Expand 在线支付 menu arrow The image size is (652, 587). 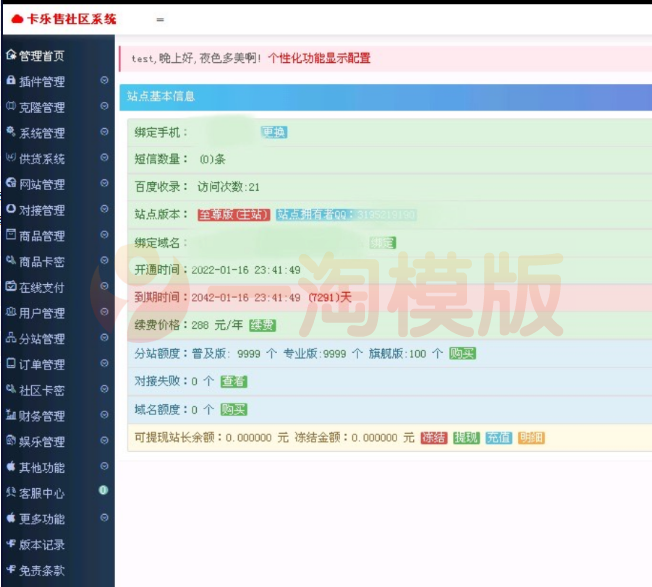coord(104,286)
